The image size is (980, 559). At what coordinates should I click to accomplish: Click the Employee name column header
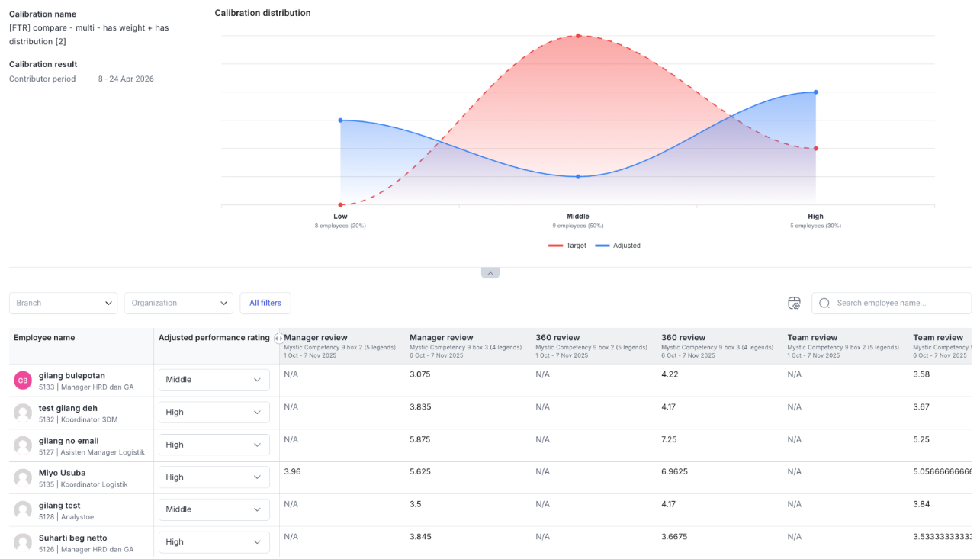click(x=44, y=338)
